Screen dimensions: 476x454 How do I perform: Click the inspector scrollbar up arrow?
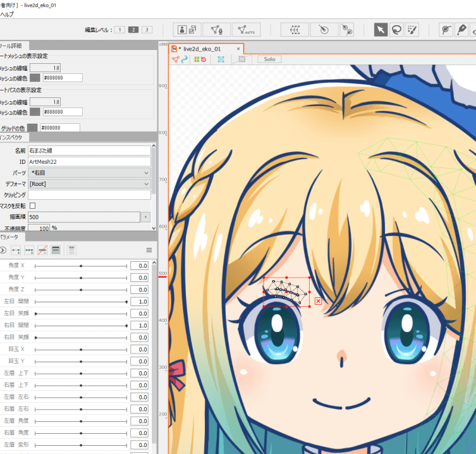(x=154, y=146)
